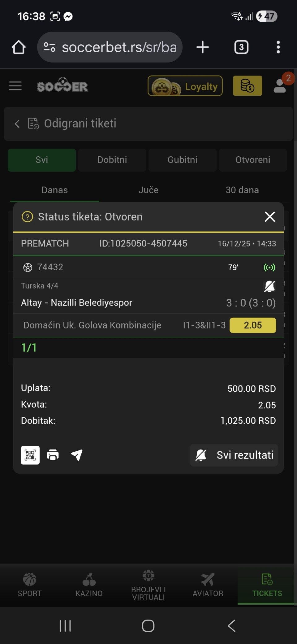Image resolution: width=297 pixels, height=644 pixels.
Task: Close the ticket status dialog
Action: pyautogui.click(x=270, y=217)
